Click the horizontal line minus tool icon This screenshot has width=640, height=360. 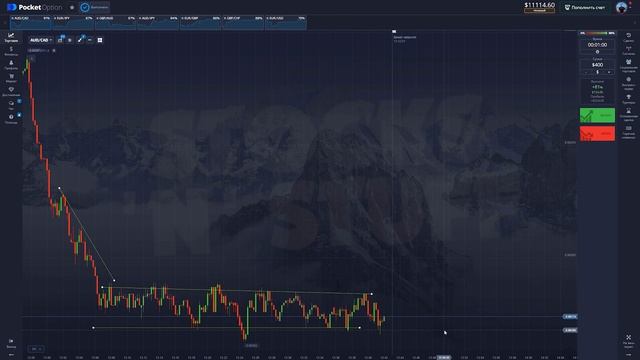90,40
